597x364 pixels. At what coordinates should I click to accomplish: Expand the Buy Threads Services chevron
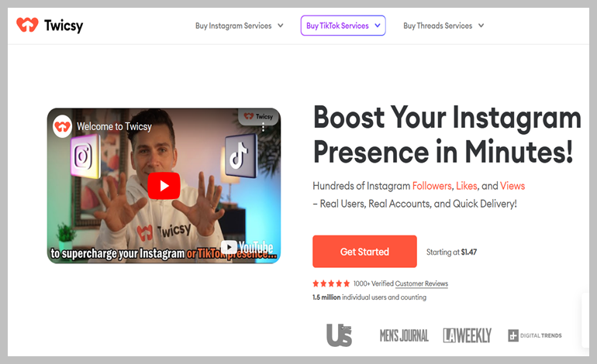[481, 26]
